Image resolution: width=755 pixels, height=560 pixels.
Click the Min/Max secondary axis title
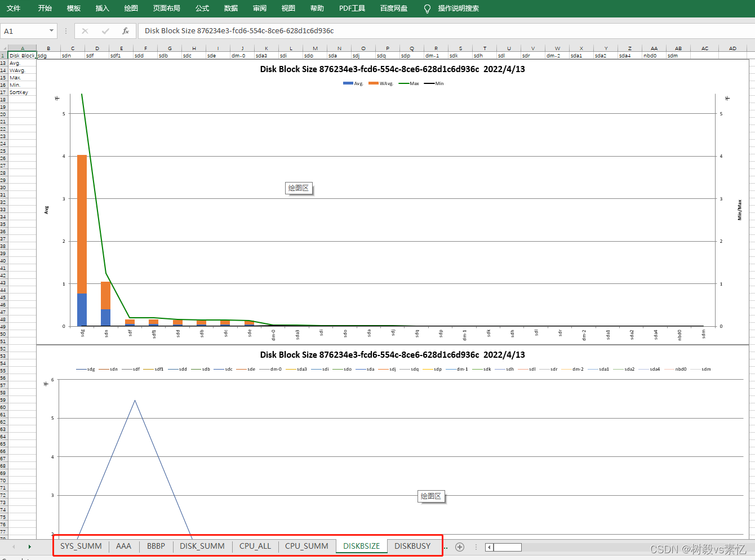[x=740, y=210]
